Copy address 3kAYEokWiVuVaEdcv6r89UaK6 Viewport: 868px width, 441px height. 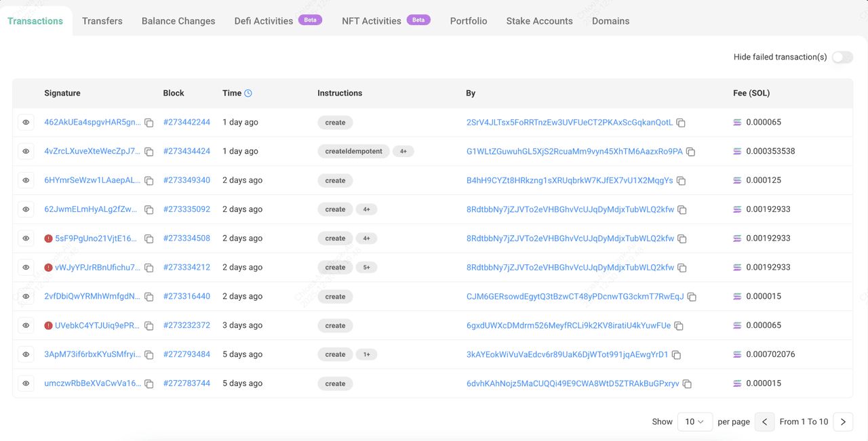[676, 355]
